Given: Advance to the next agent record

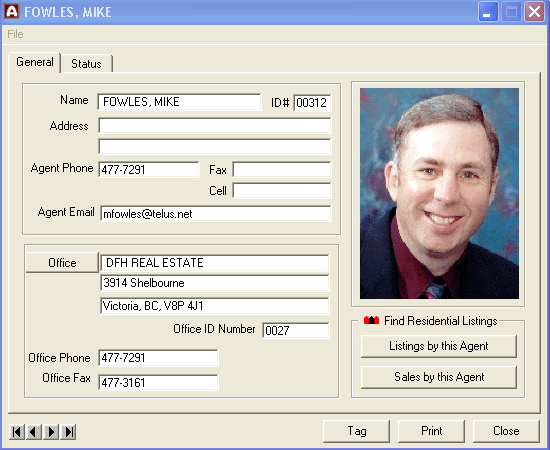Looking at the screenshot, I should (51, 432).
